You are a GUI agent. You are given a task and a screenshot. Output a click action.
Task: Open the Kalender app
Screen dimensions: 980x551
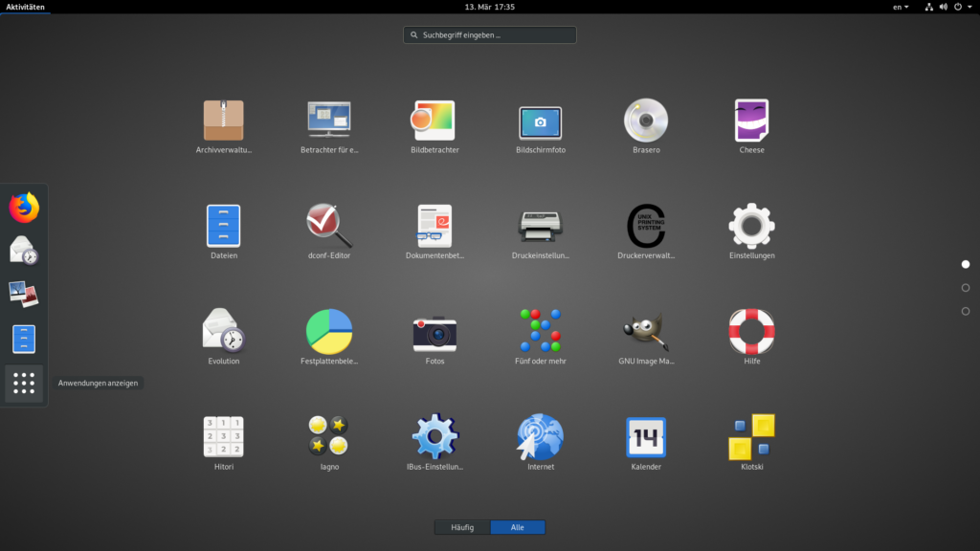point(646,443)
